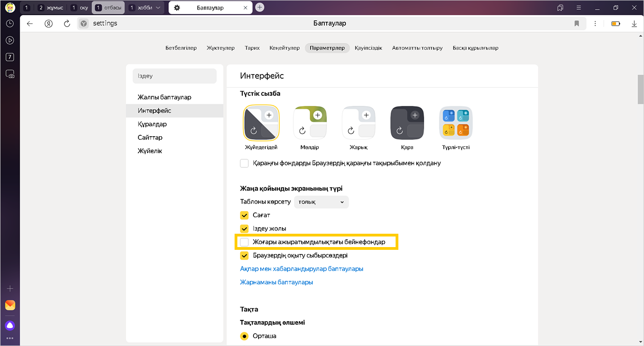Viewport: 644px width, 346px height.
Task: Open Ақпар мен хабарландырулар баптаулары link
Action: pyautogui.click(x=301, y=269)
